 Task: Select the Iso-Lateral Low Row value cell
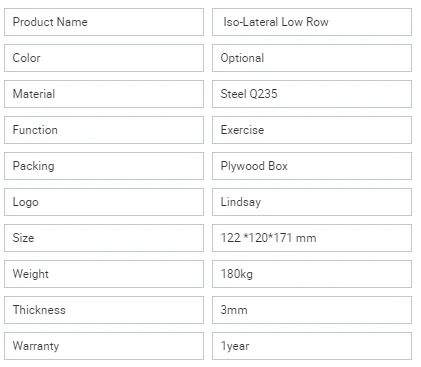(x=312, y=22)
